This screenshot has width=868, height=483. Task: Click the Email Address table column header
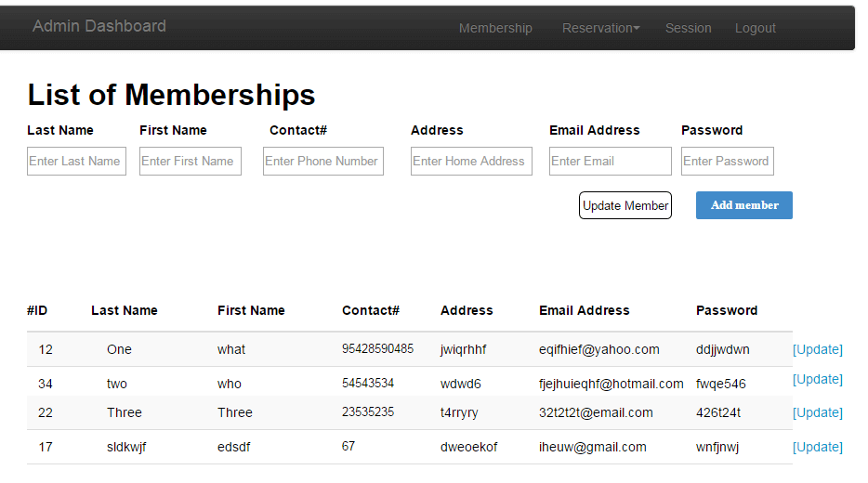pos(584,310)
